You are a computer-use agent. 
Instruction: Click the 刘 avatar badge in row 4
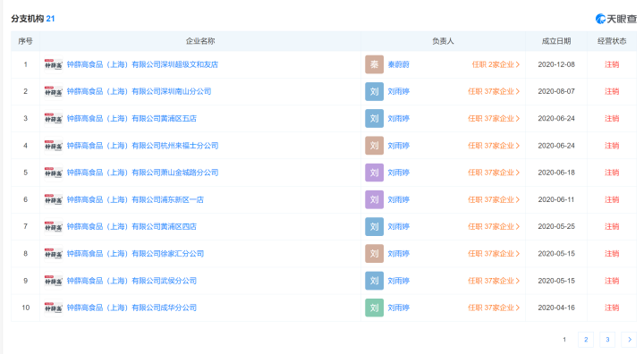click(x=374, y=146)
